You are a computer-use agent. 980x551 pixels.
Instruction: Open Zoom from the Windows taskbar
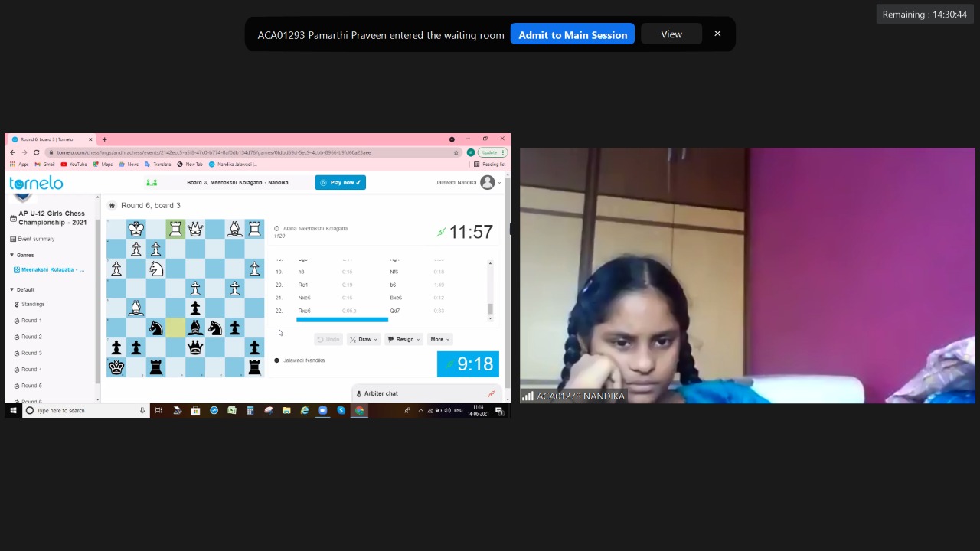[323, 411]
